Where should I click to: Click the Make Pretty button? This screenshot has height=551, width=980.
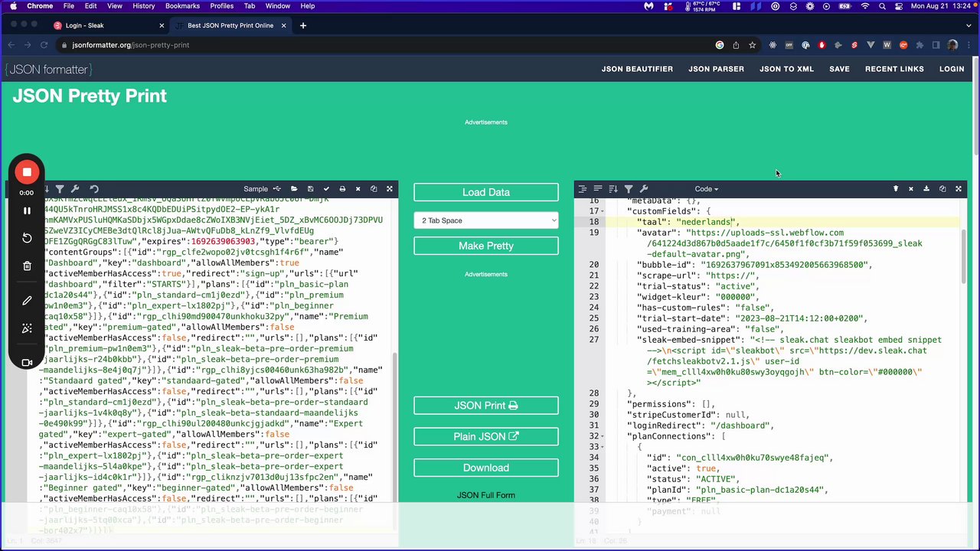[486, 246]
